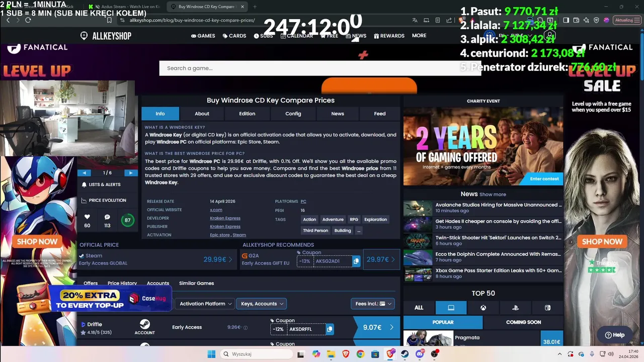The height and width of the screenshot is (362, 644).
Task: Open Price Evolution chart link
Action: pos(104,200)
